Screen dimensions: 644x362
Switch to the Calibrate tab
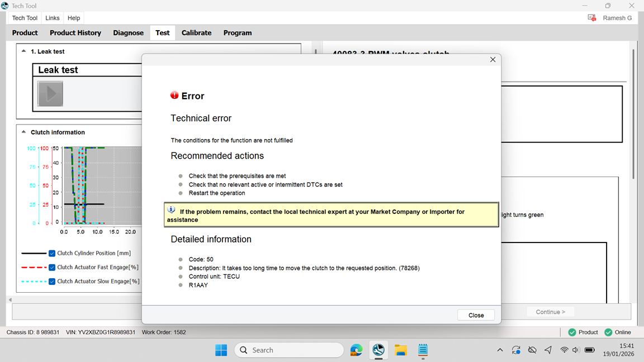(x=196, y=33)
